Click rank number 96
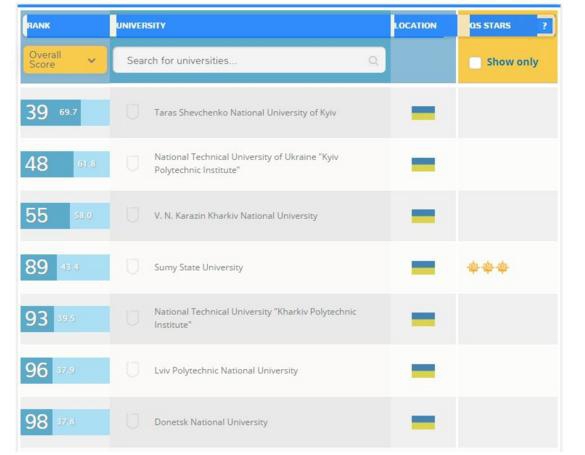 37,370
